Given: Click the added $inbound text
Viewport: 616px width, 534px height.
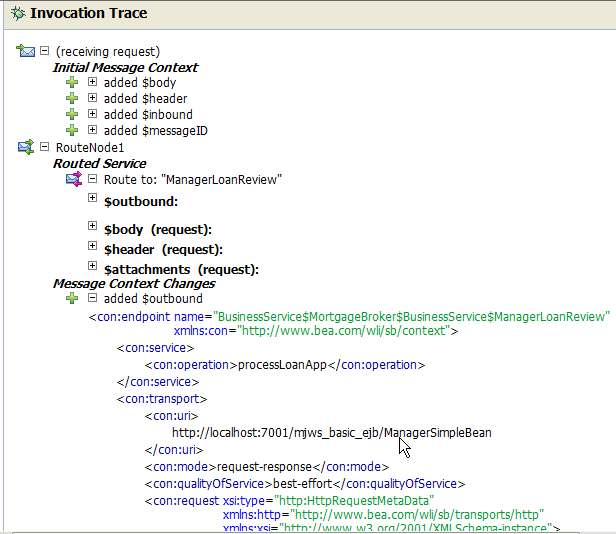Looking at the screenshot, I should [148, 115].
